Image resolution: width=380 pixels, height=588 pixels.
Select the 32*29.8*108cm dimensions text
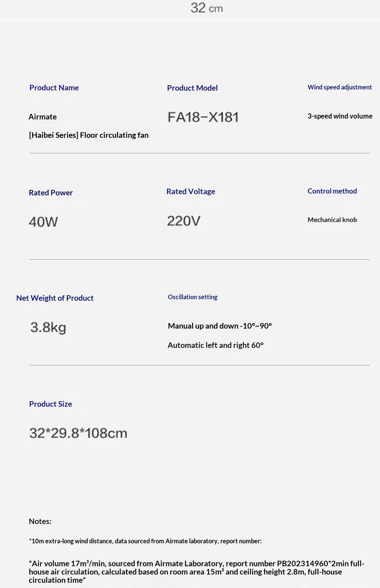point(78,433)
